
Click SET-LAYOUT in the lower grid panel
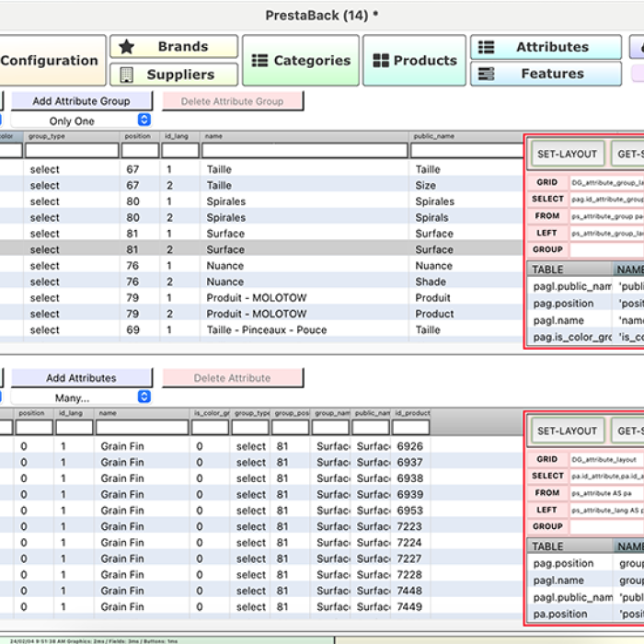(x=567, y=431)
